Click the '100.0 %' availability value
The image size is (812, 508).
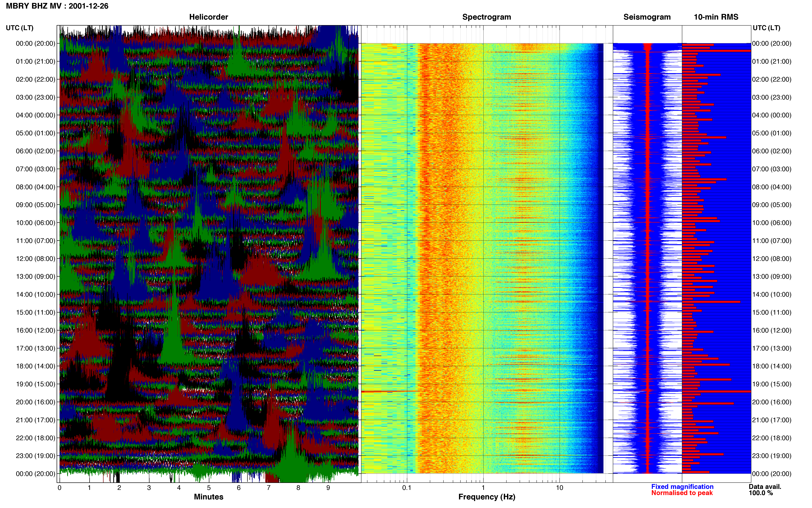tap(761, 493)
